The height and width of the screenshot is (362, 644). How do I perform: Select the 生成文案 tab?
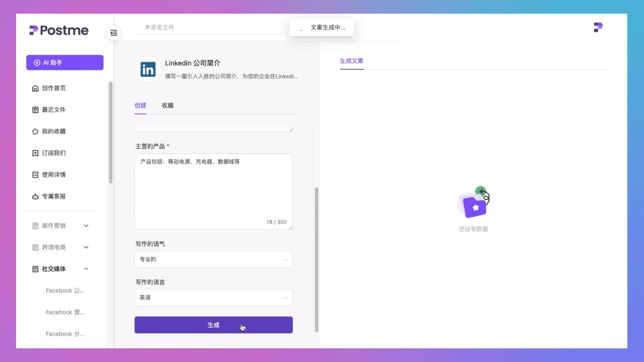351,61
